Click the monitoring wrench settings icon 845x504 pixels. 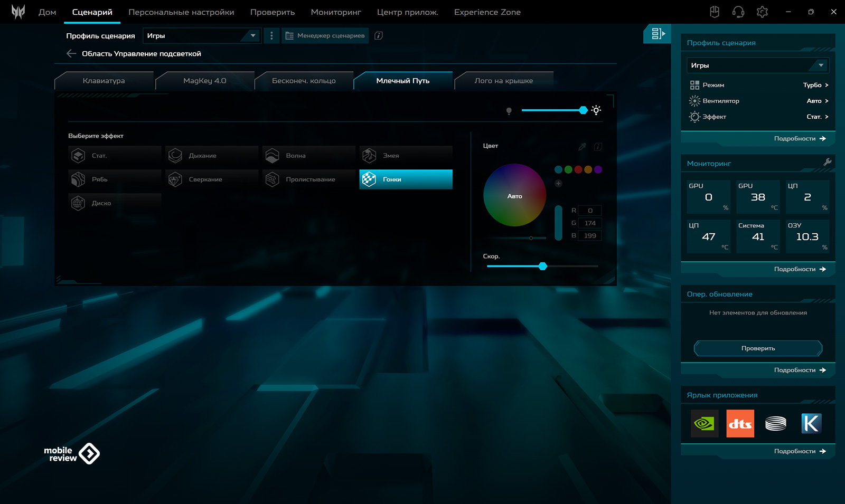[827, 163]
